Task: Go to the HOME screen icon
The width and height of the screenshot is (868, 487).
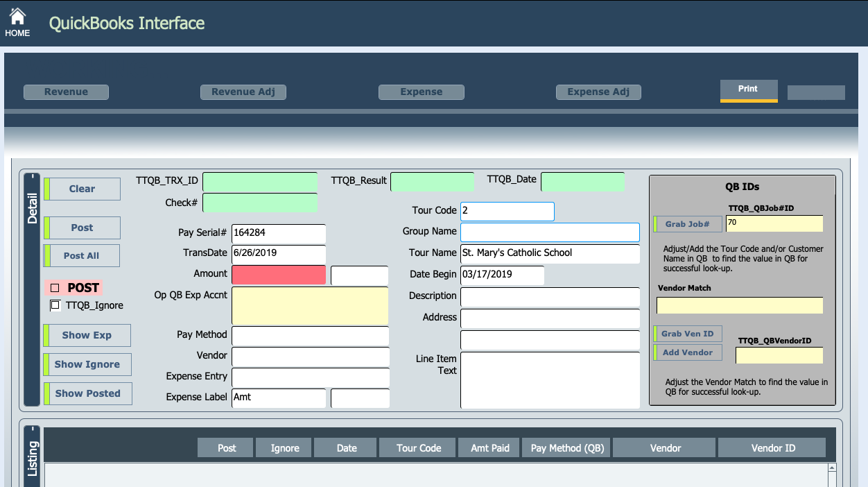Action: [x=17, y=22]
